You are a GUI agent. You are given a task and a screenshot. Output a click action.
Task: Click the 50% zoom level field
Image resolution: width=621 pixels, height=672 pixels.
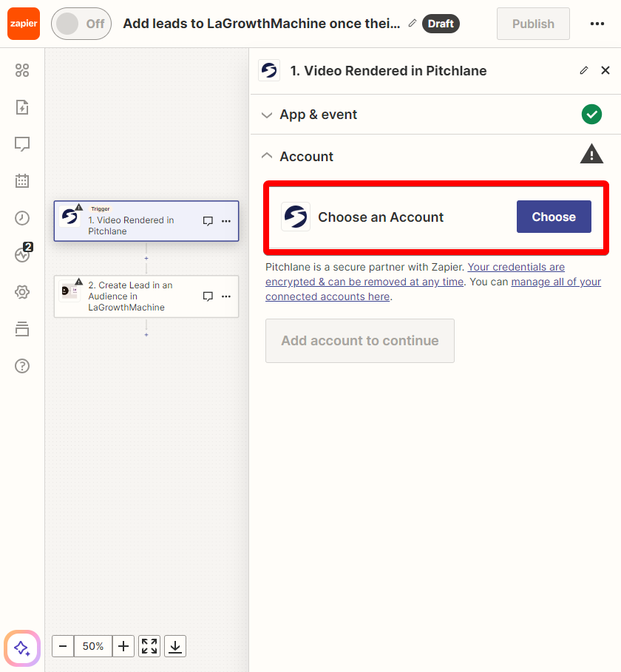pos(93,646)
